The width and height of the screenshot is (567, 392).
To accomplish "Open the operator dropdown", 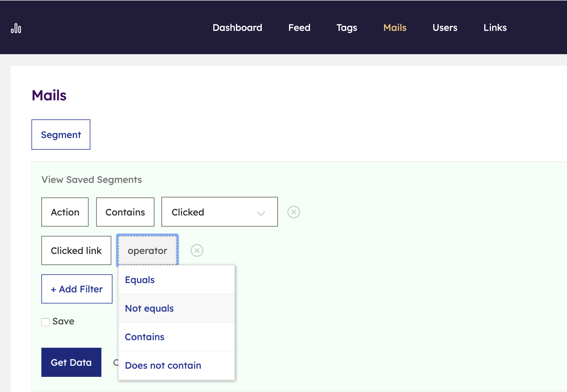I will point(147,250).
